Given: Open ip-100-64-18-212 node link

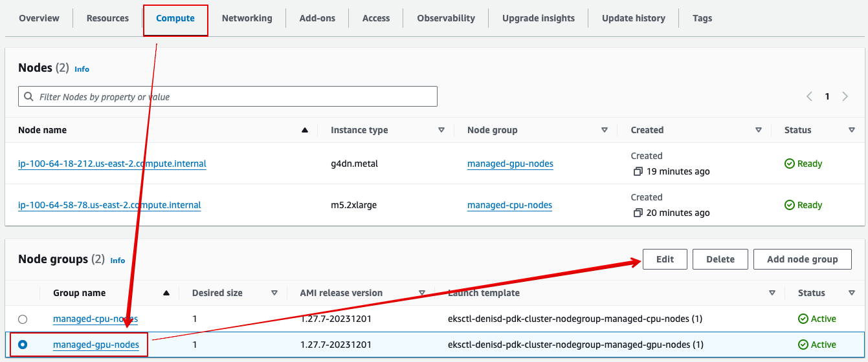Looking at the screenshot, I should (112, 164).
